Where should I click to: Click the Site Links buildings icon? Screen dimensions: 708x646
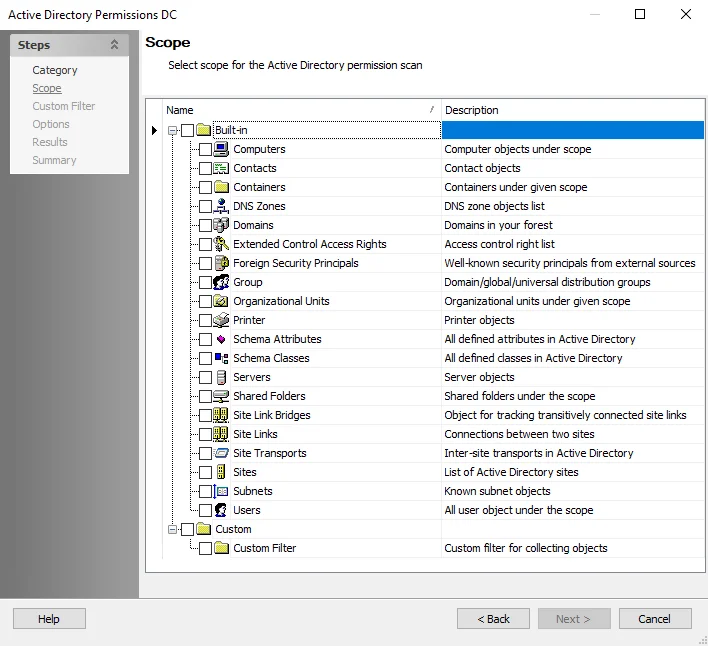[x=221, y=434]
